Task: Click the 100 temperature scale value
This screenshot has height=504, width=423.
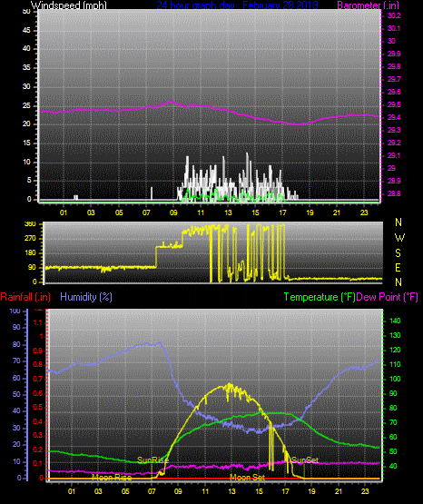Action: pyautogui.click(x=395, y=379)
